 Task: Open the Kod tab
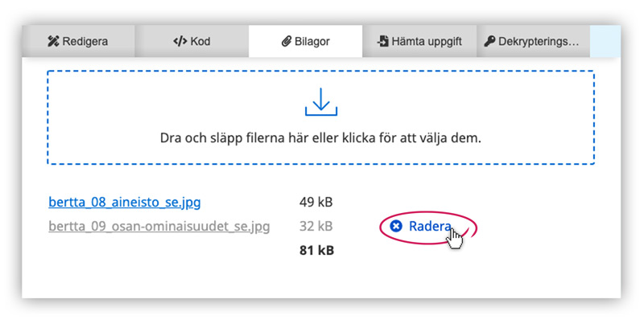192,41
